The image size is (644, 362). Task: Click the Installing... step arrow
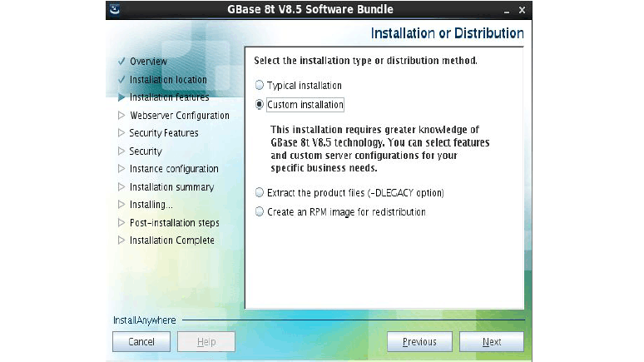[121, 204]
